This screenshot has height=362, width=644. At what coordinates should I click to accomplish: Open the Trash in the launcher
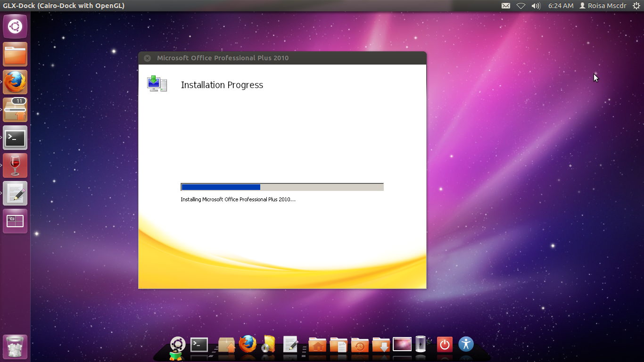coord(15,347)
